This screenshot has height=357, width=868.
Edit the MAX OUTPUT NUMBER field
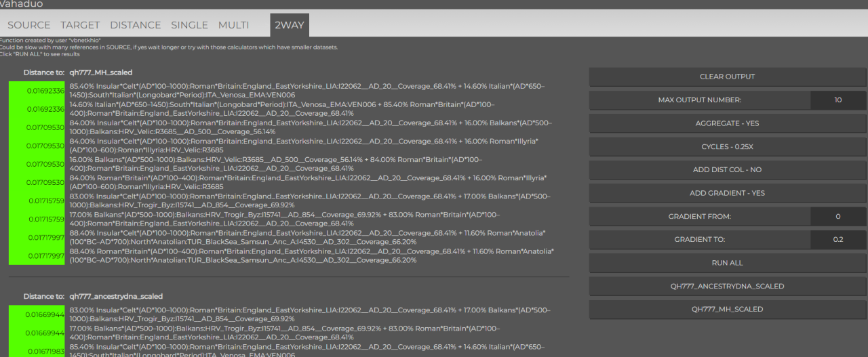[837, 100]
